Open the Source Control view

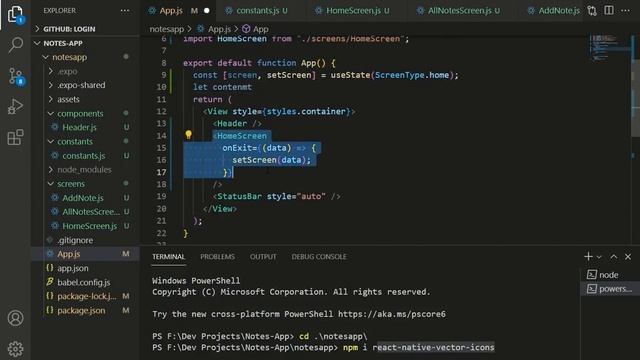coord(16,76)
